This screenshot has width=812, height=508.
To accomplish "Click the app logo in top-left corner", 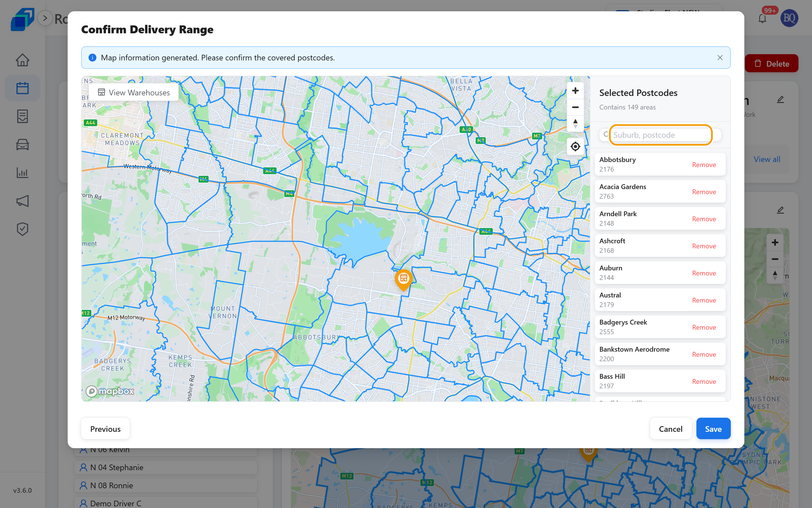I will (x=22, y=19).
